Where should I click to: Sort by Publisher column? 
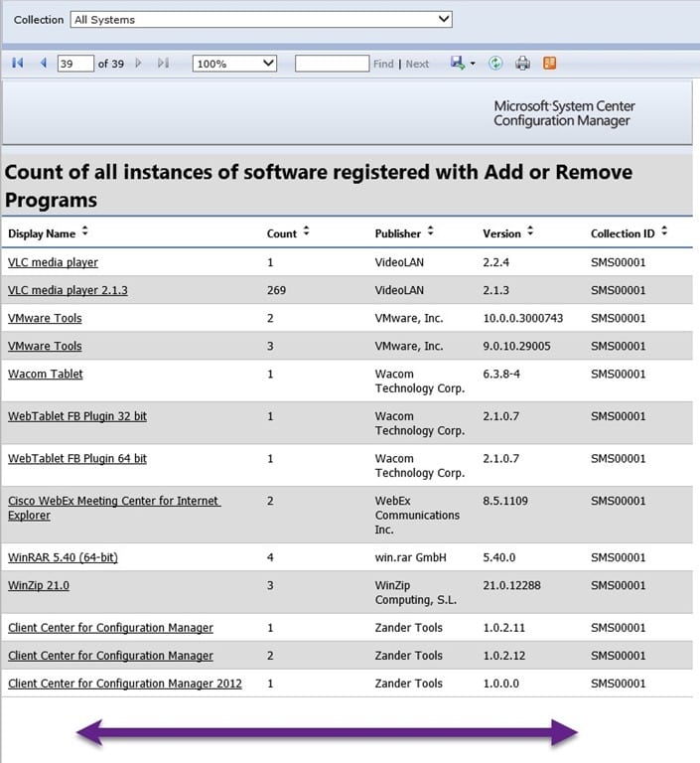430,231
